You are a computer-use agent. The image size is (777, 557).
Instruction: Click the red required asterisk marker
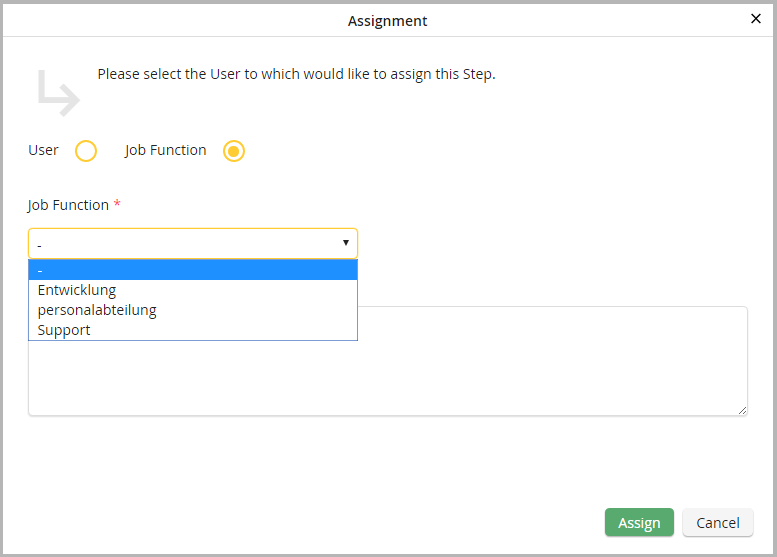pos(117,204)
